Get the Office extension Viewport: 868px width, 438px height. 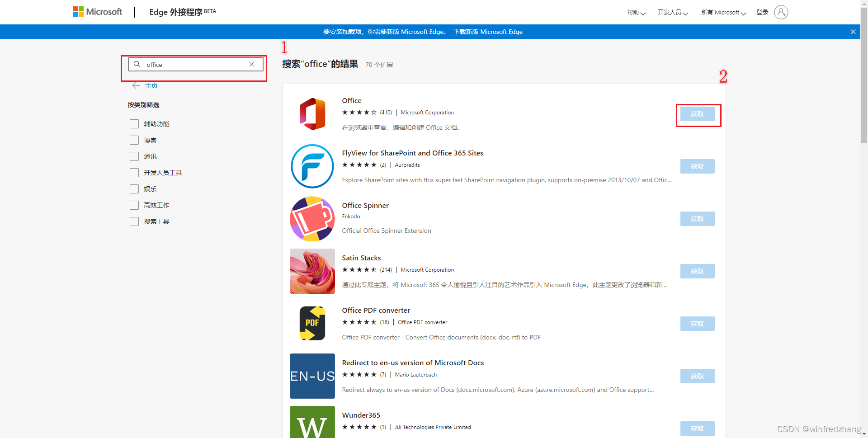click(x=698, y=114)
